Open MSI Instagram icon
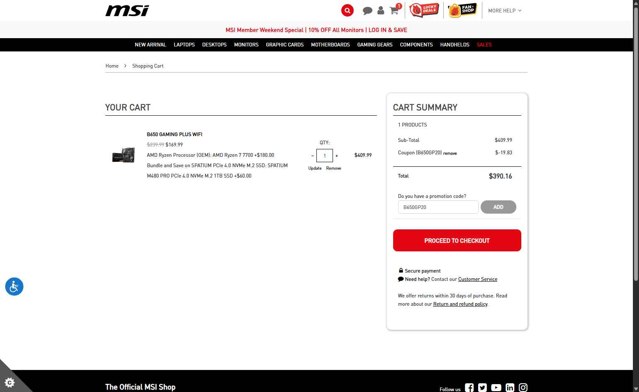Screen dimensions: 639x392 [x=523, y=388]
